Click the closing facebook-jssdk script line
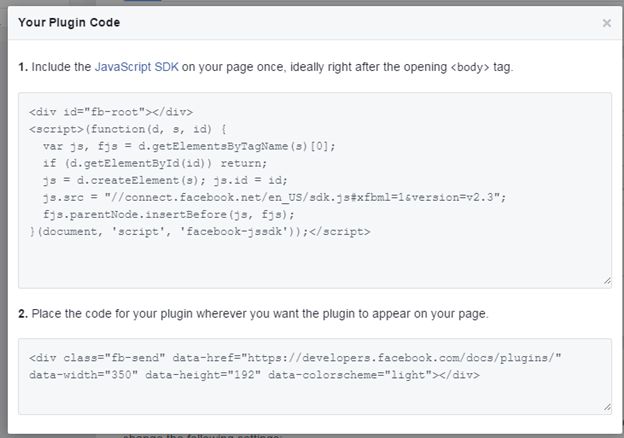This screenshot has width=624, height=438. coord(200,231)
